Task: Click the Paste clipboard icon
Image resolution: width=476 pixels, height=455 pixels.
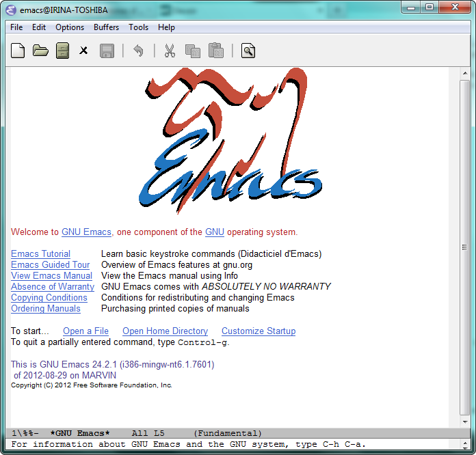Action: [x=216, y=51]
